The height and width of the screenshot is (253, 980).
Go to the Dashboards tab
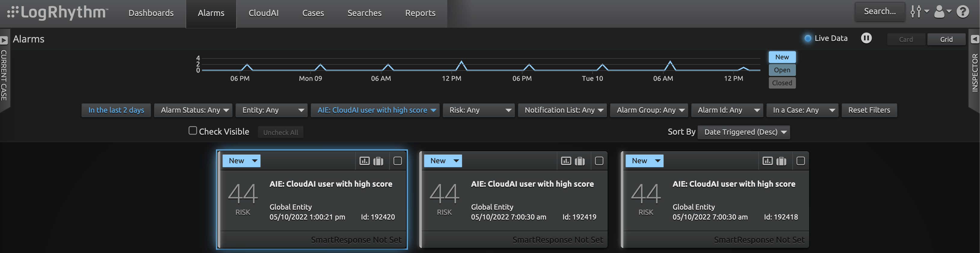(x=151, y=13)
